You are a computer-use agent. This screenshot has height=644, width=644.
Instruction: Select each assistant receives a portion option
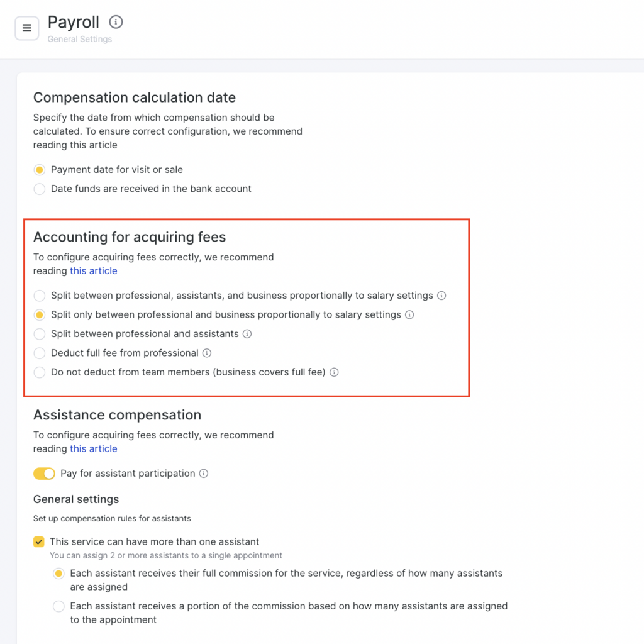(58, 606)
